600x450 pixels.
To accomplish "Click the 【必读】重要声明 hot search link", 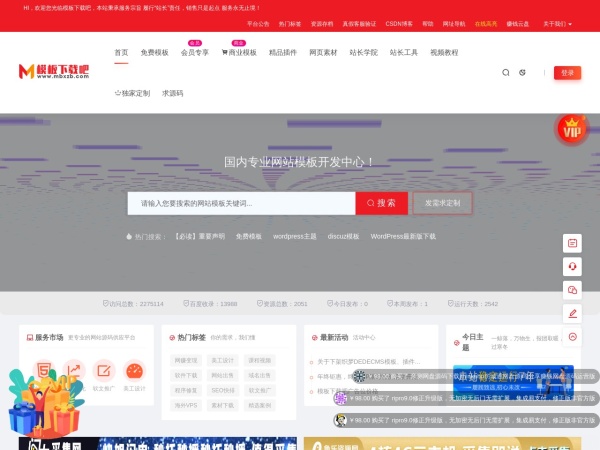I will click(199, 236).
